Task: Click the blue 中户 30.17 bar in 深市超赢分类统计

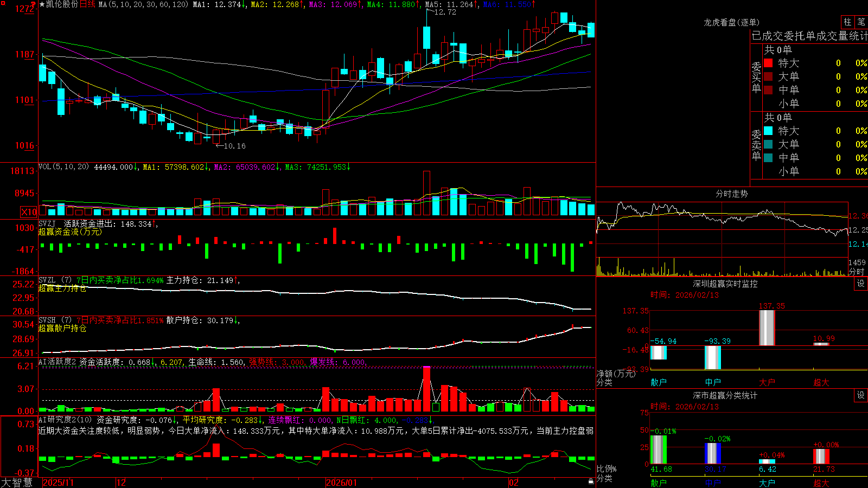Action: coord(713,453)
